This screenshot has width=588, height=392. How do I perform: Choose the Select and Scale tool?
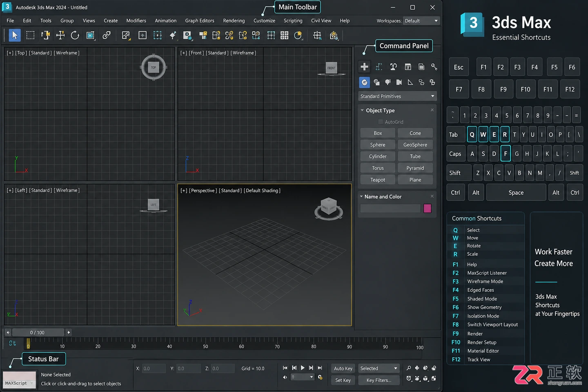click(91, 36)
